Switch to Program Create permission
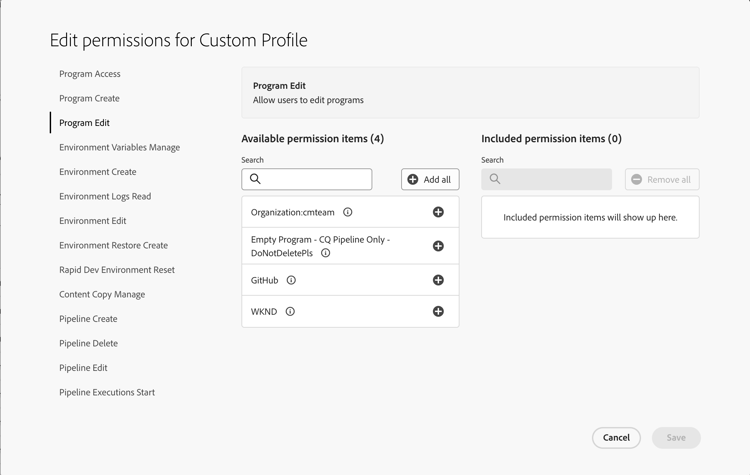750x475 pixels. click(89, 98)
